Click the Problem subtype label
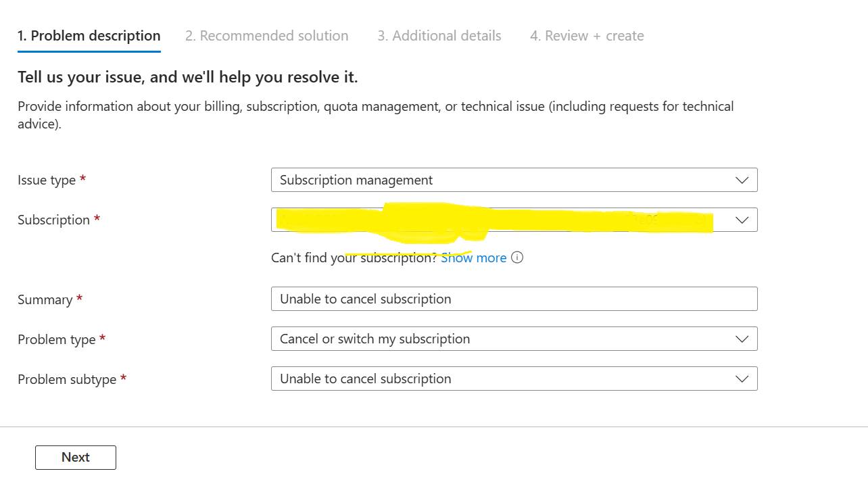 pyautogui.click(x=72, y=379)
